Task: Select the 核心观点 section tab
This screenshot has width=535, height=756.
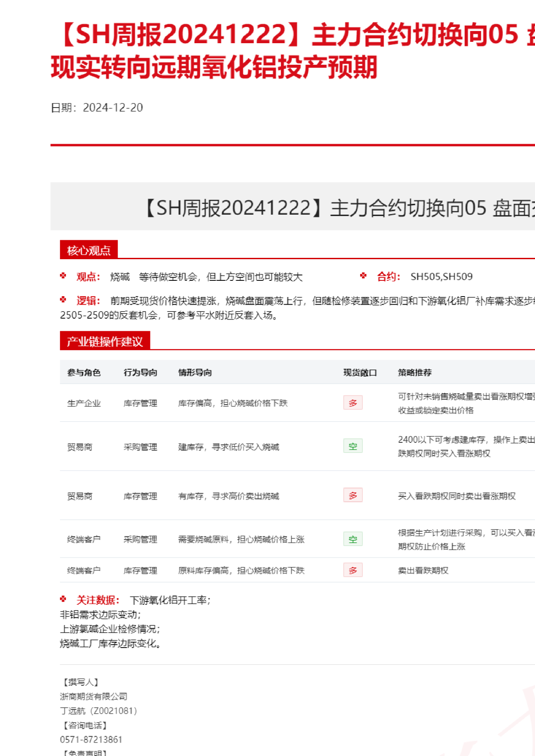Action: (89, 250)
